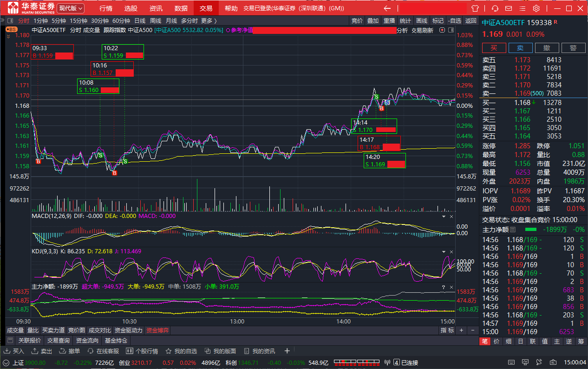The width and height of the screenshot is (588, 369).
Task: Expand the index ticker bar chevron
Action: click(6, 362)
